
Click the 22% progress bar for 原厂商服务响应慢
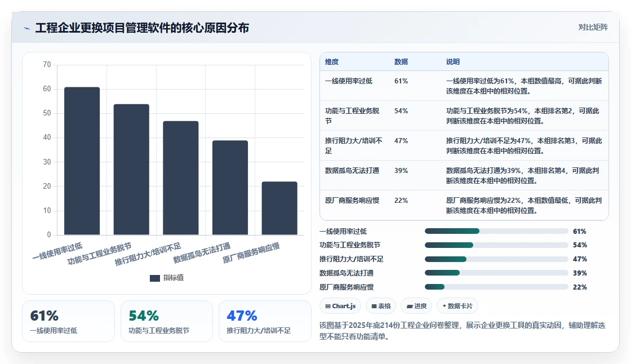pyautogui.click(x=496, y=287)
